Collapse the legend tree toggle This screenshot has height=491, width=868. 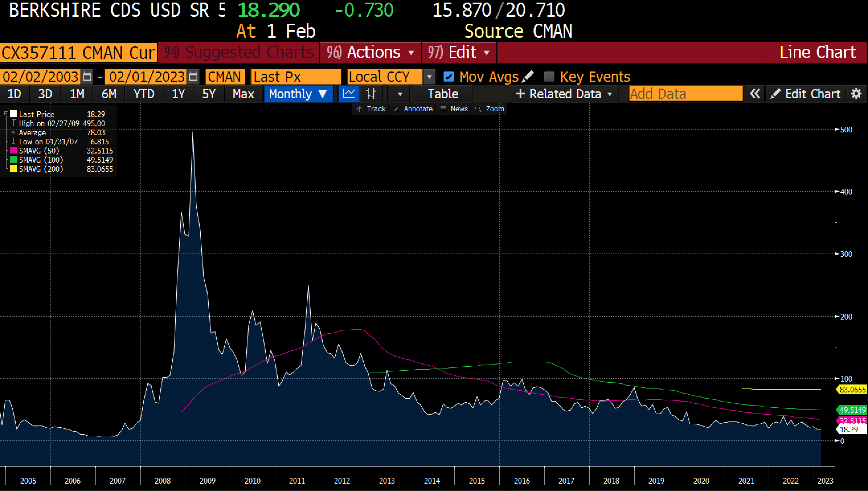pyautogui.click(x=6, y=114)
